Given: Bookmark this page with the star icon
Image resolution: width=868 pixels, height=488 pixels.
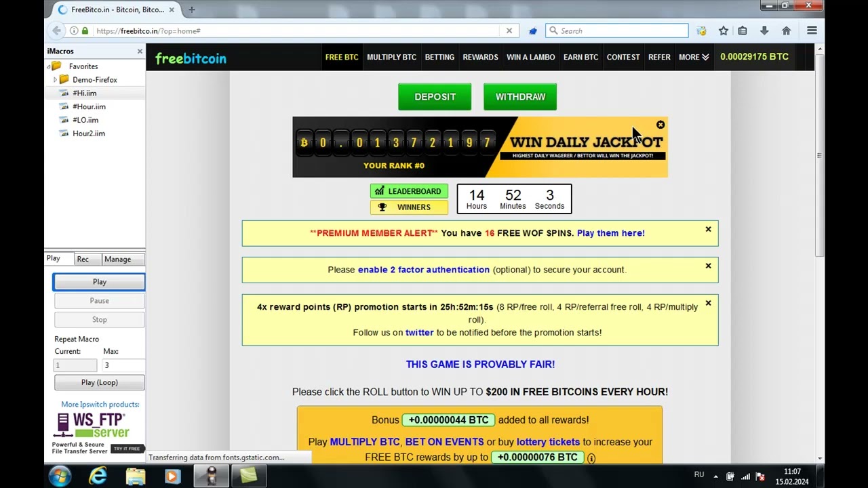Looking at the screenshot, I should [x=724, y=30].
